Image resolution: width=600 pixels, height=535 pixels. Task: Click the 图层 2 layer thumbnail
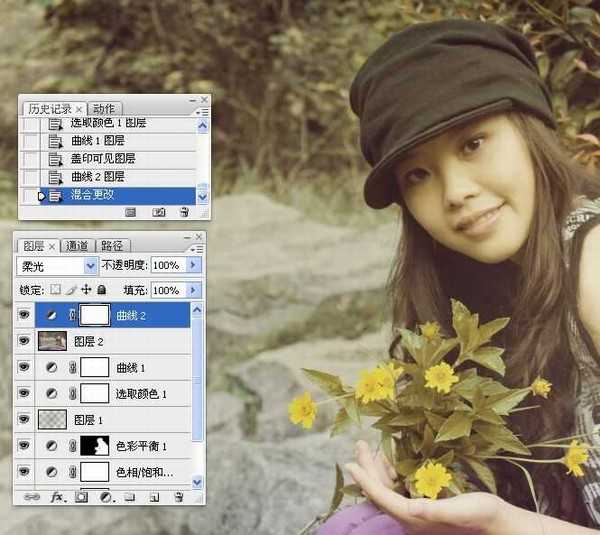click(x=51, y=341)
